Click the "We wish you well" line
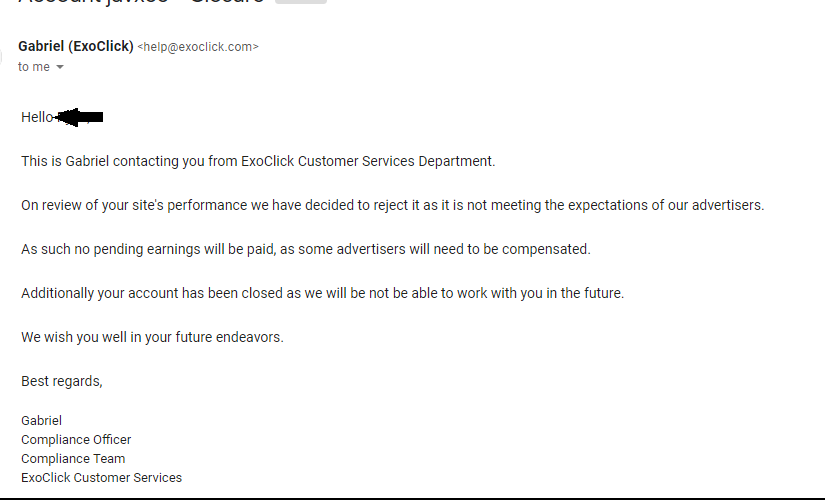 (152, 337)
